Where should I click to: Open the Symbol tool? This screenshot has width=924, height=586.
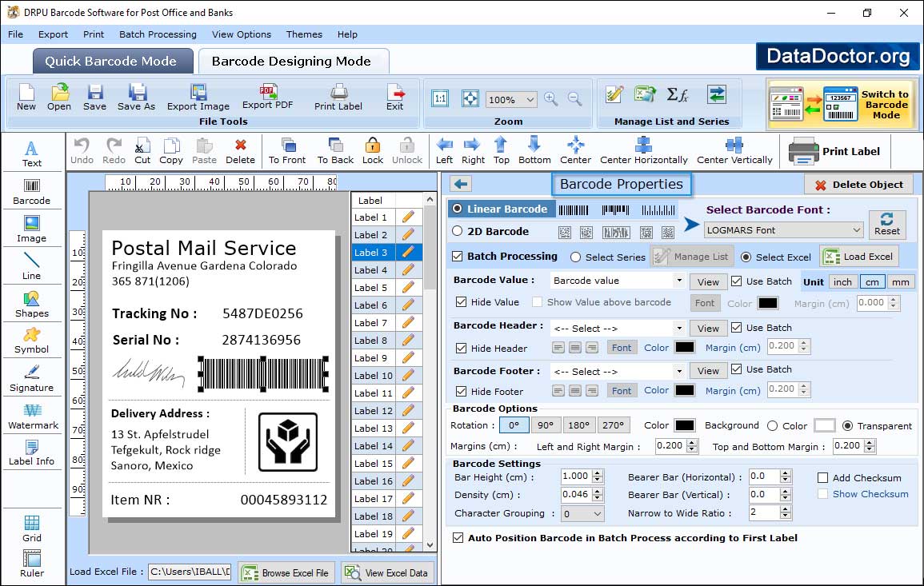point(32,341)
